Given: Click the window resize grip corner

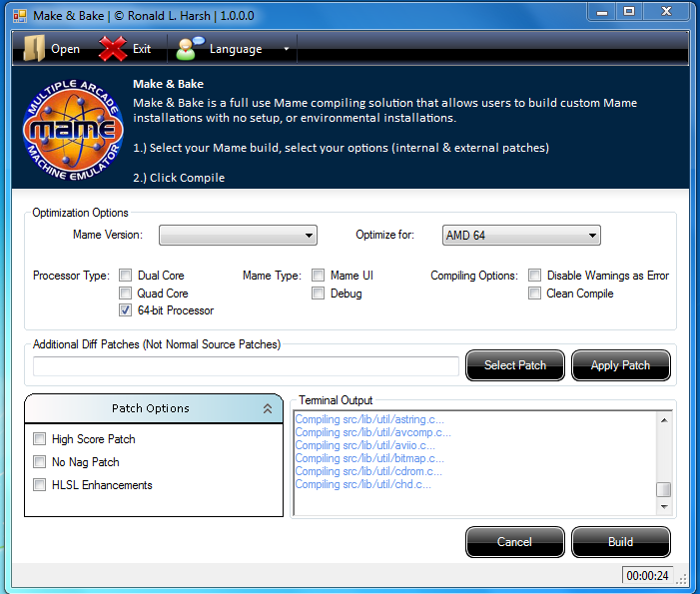Looking at the screenshot, I should coord(681,579).
